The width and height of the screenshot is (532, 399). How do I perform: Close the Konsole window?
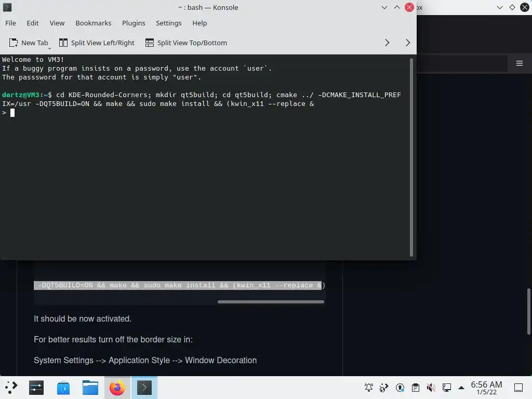tap(409, 7)
